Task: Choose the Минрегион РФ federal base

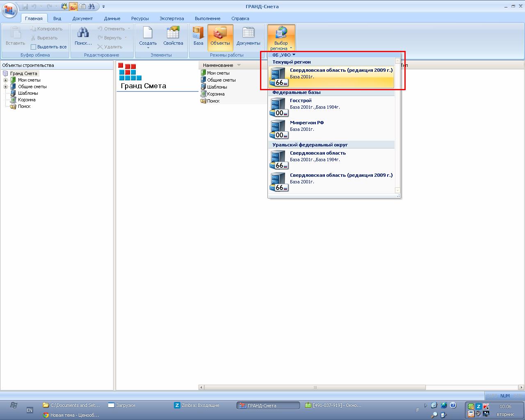Action: (x=331, y=129)
